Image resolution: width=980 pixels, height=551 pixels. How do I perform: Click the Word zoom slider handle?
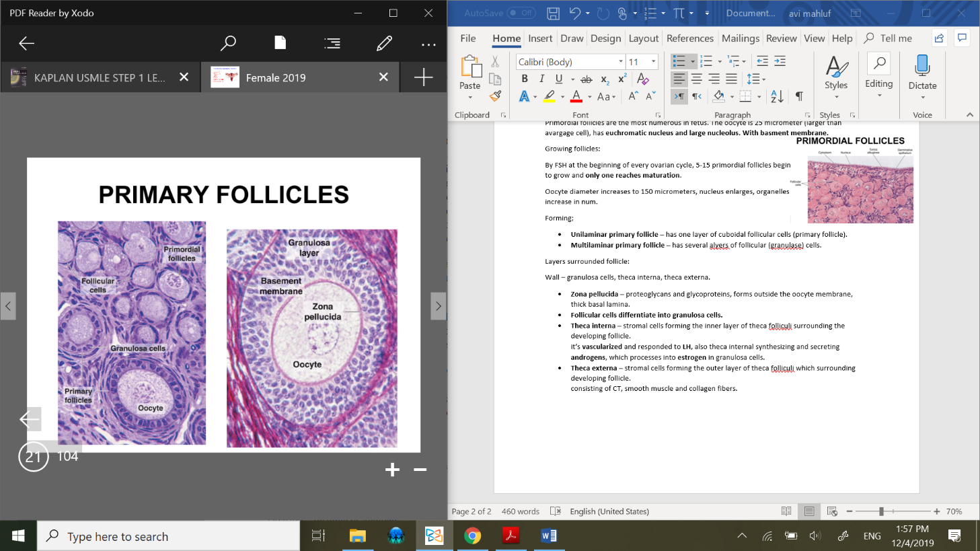click(x=881, y=511)
